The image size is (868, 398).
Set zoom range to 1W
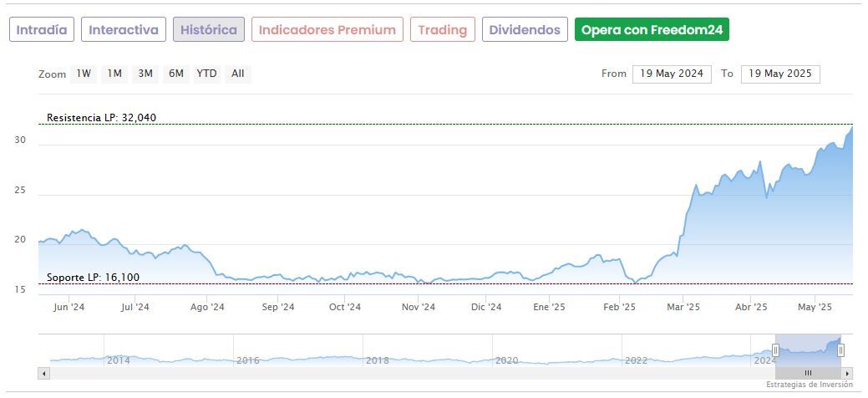click(x=84, y=74)
